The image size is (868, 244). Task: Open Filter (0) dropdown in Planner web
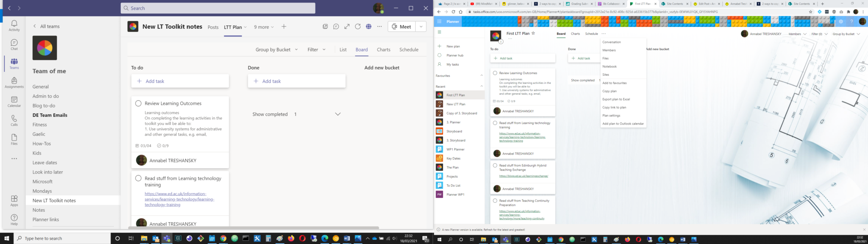[x=820, y=34]
